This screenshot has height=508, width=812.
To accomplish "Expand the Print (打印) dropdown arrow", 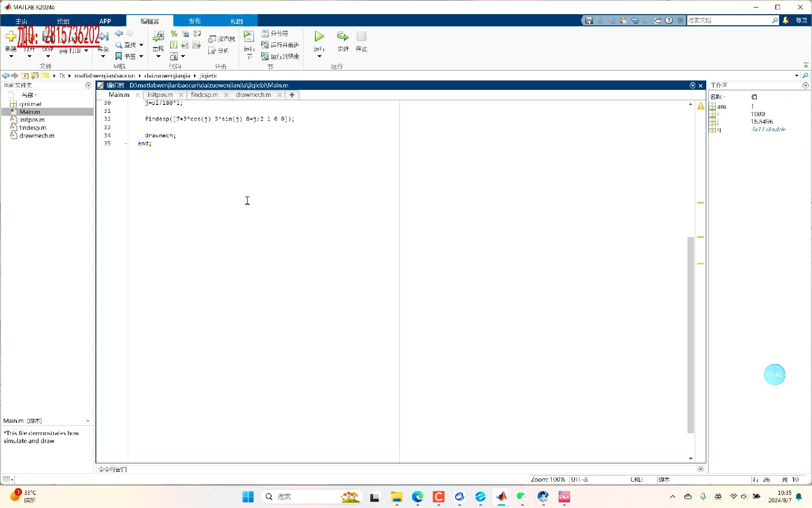I will point(86,50).
